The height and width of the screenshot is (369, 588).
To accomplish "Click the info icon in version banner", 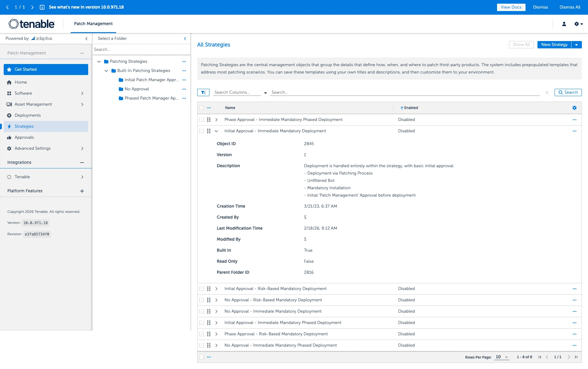I will pyautogui.click(x=42, y=7).
